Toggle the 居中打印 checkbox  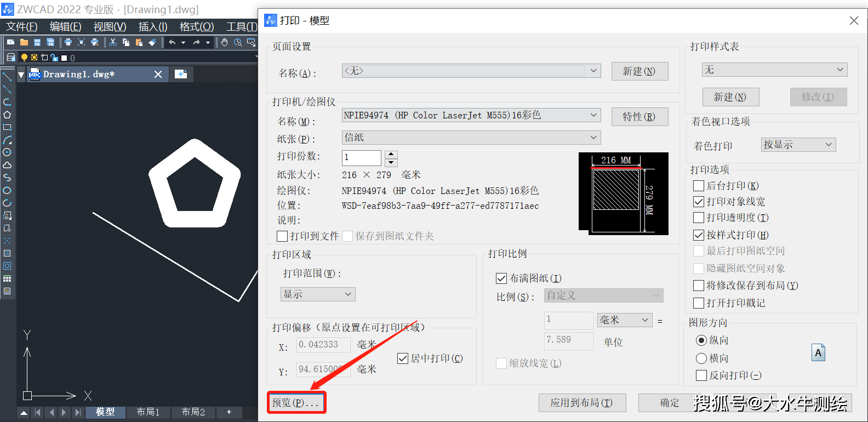(403, 358)
